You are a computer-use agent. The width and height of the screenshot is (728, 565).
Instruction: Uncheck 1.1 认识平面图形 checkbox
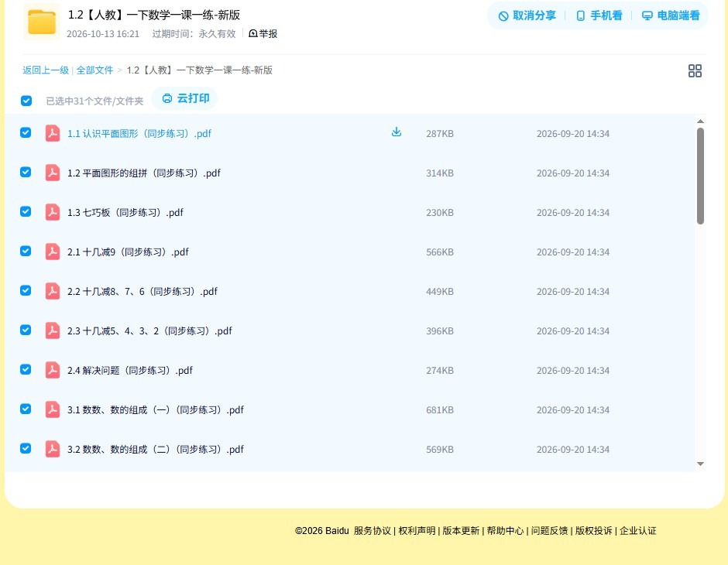[x=26, y=132]
